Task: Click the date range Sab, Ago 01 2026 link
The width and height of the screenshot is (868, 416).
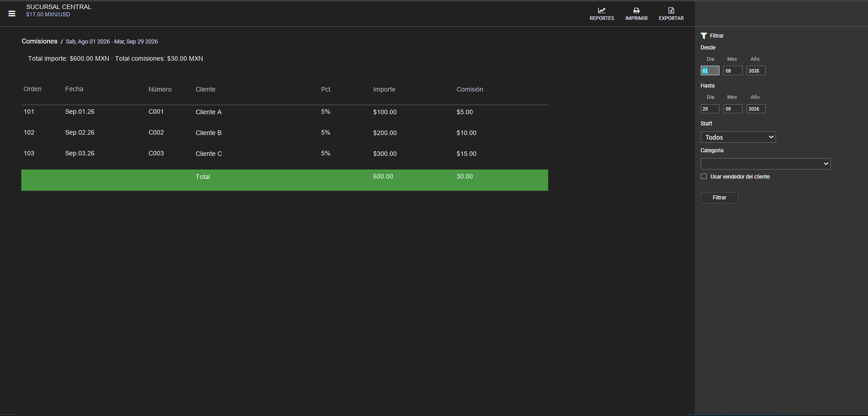Action: coord(112,42)
